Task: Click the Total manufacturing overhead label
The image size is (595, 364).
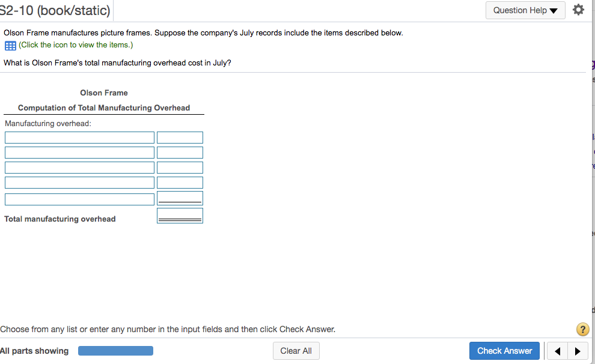Action: [60, 219]
